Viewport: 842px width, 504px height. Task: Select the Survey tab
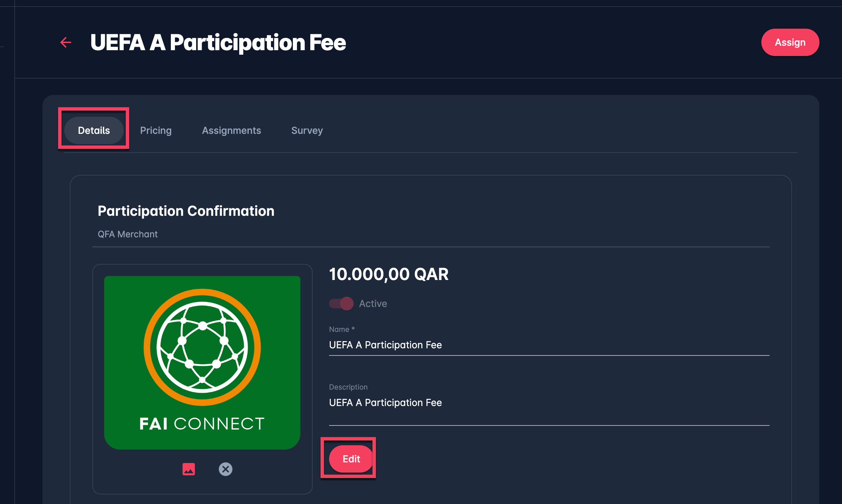307,130
